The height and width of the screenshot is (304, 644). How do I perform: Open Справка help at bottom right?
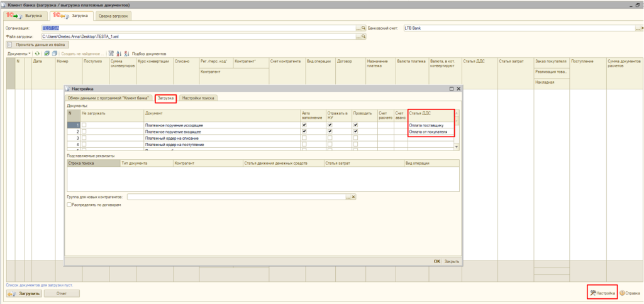click(630, 293)
